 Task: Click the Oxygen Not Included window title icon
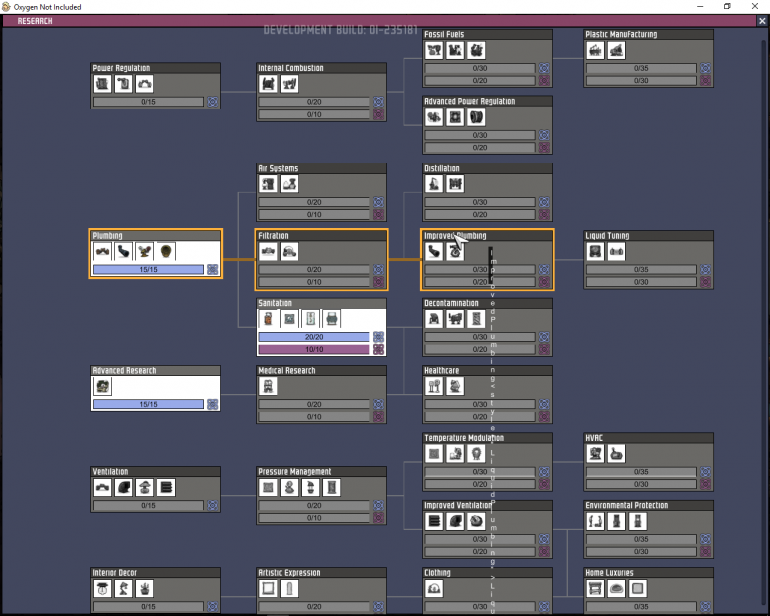tap(6, 7)
